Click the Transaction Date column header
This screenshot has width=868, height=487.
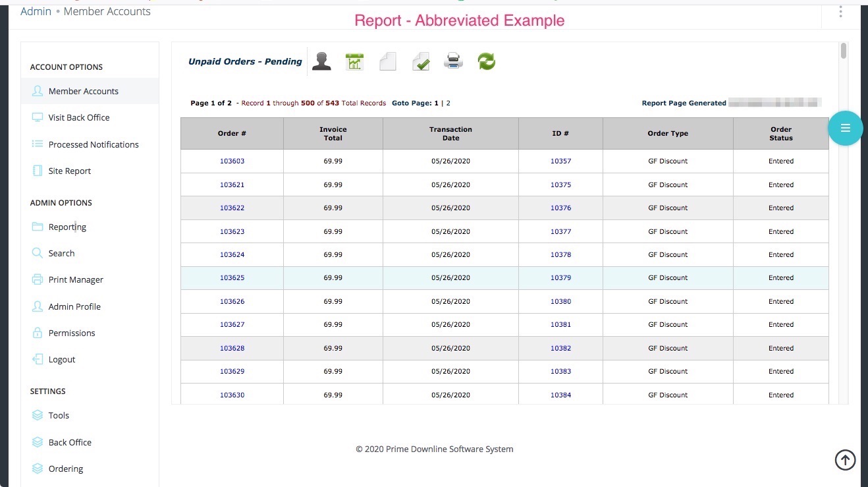point(450,133)
